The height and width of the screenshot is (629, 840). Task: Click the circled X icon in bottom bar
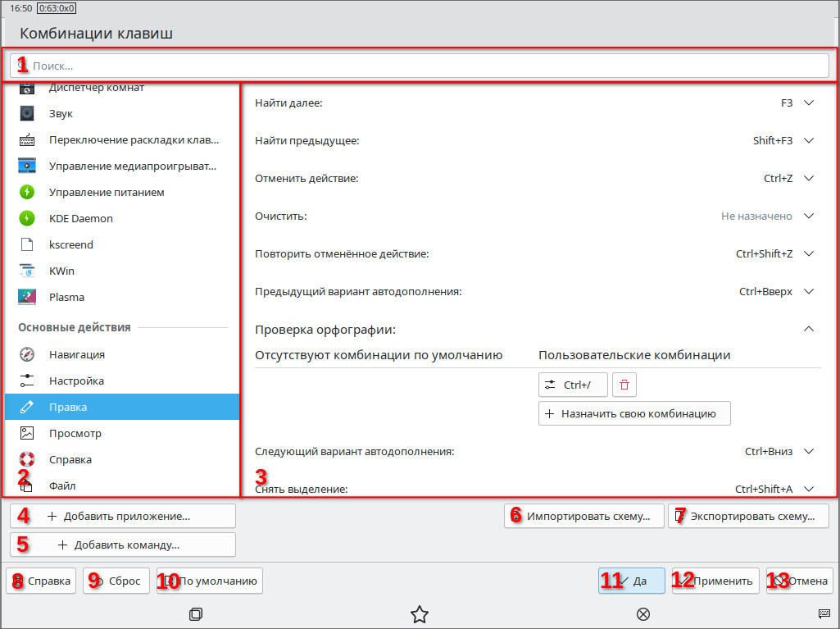point(643,614)
